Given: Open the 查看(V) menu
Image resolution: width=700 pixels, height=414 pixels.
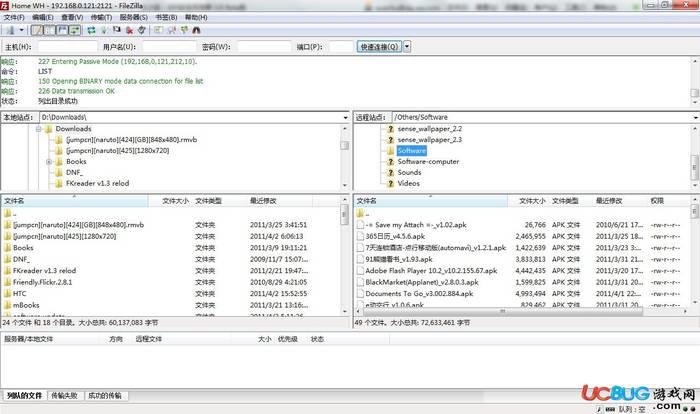Looking at the screenshot, I should (x=72, y=17).
